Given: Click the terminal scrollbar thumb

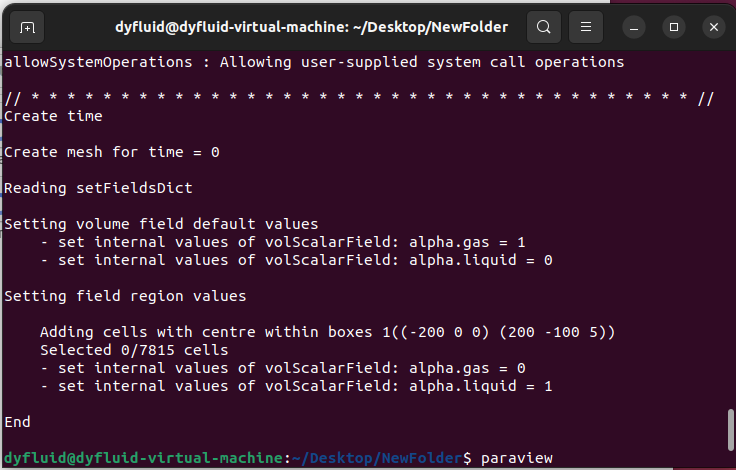Looking at the screenshot, I should point(730,430).
